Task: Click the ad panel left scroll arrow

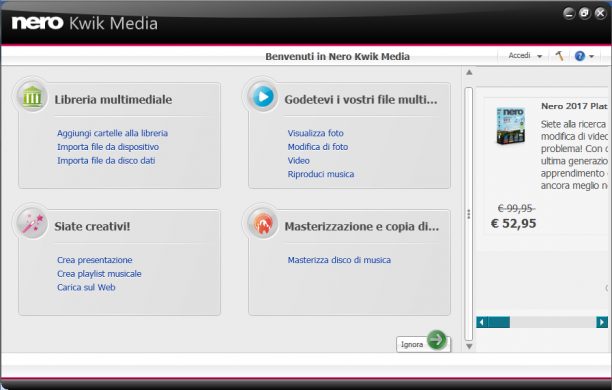Action: [482, 322]
